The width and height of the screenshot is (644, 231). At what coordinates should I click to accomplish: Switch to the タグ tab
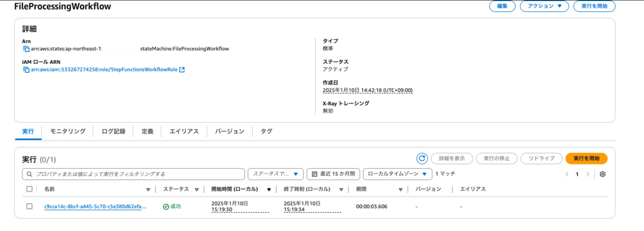pyautogui.click(x=266, y=131)
